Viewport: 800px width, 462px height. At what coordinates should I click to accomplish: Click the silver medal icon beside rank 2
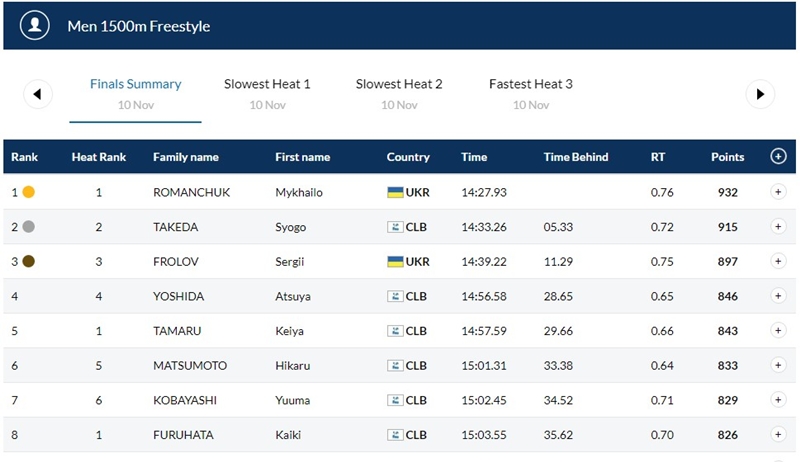click(x=29, y=227)
